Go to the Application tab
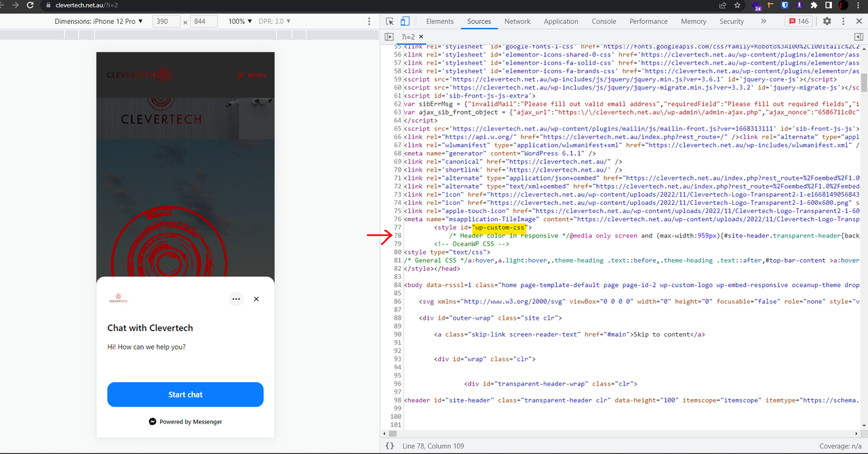Viewport: 868px width, 454px height. (x=561, y=22)
